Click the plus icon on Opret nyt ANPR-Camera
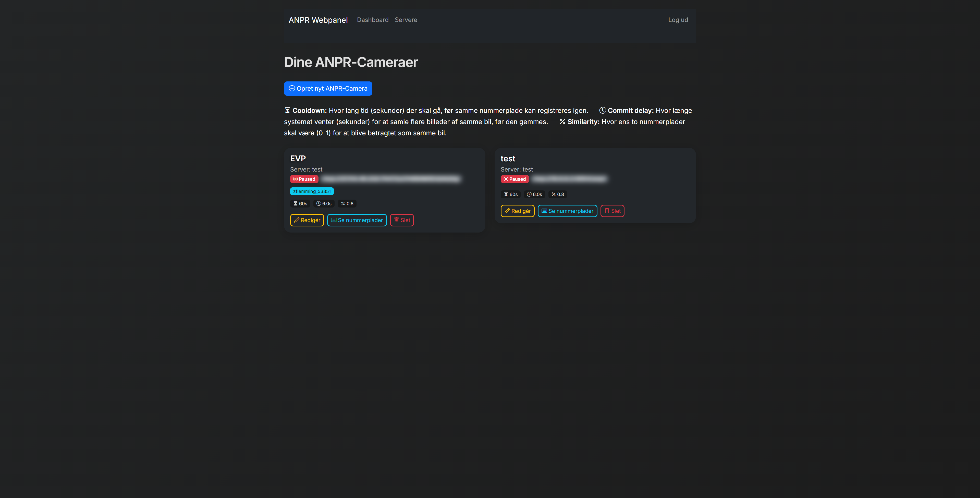 [x=292, y=89]
